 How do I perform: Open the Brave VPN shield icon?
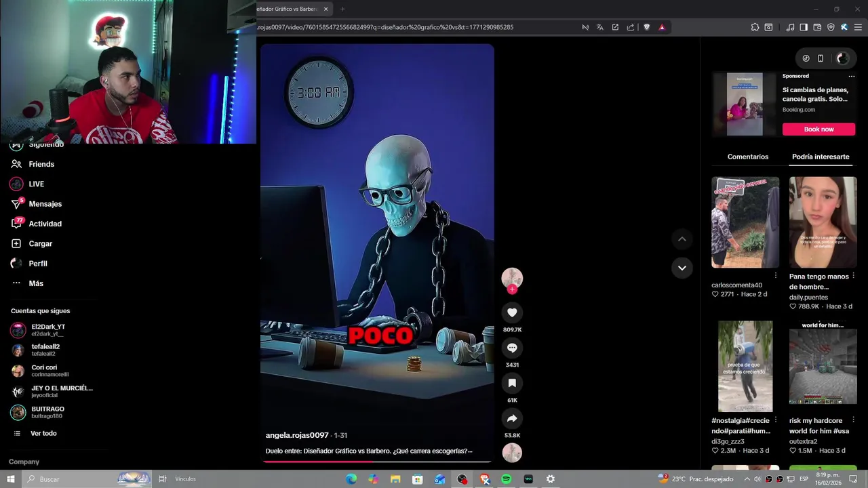831,27
